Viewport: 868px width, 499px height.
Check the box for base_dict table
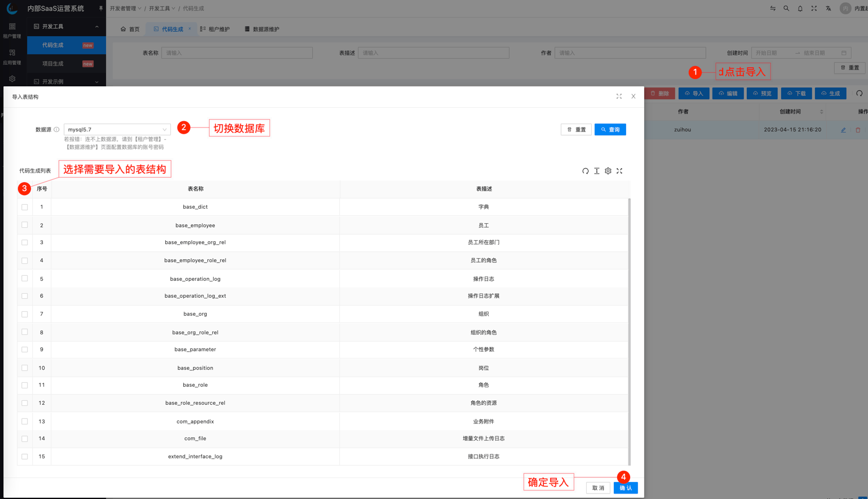(x=25, y=207)
